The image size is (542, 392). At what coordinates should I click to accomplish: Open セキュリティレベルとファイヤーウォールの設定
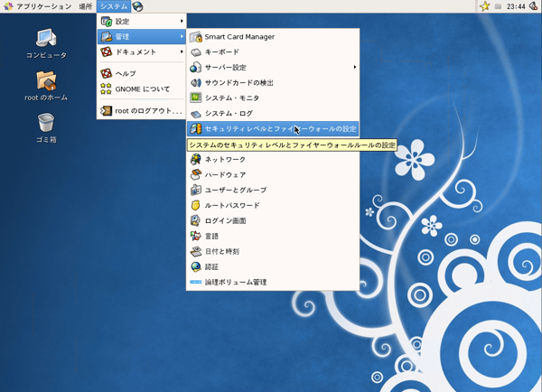click(273, 128)
